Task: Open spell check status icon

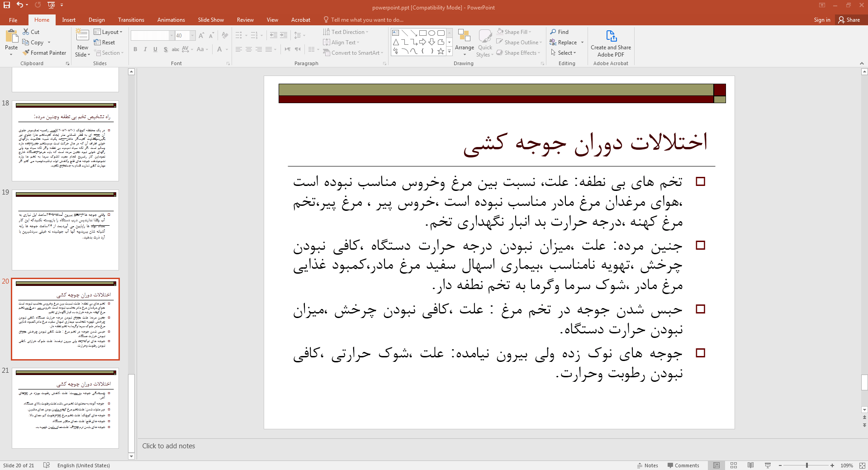Action: pos(46,465)
